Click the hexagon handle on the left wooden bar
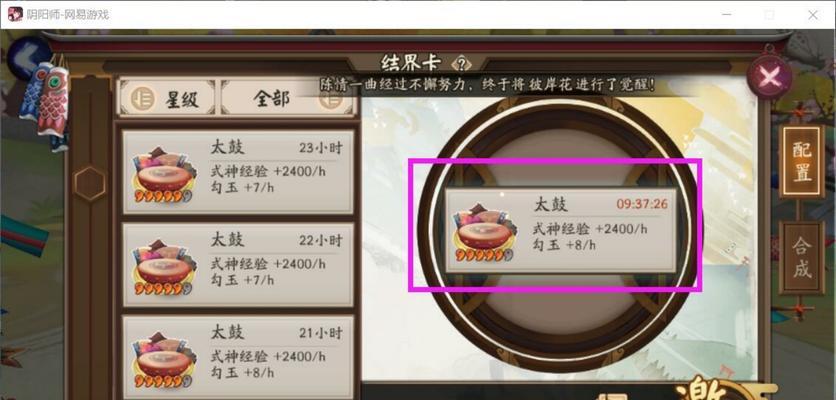 pyautogui.click(x=90, y=183)
